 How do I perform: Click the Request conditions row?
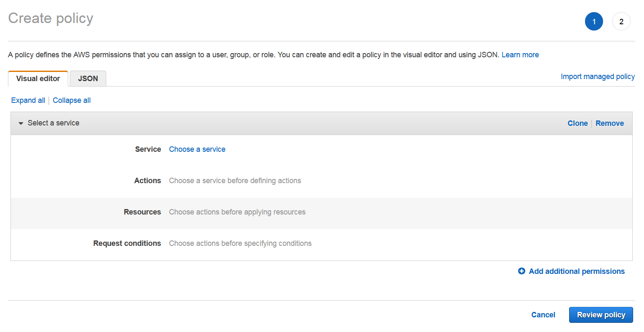pyautogui.click(x=240, y=243)
